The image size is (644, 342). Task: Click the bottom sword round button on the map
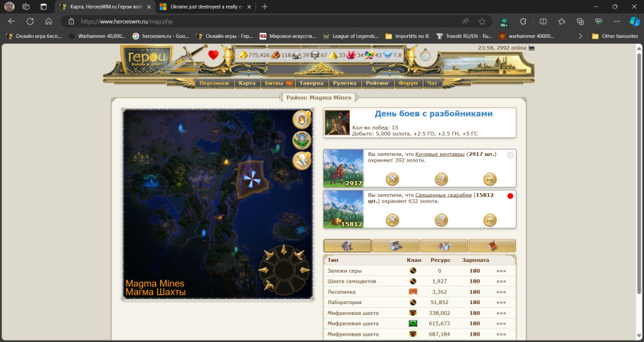click(301, 160)
